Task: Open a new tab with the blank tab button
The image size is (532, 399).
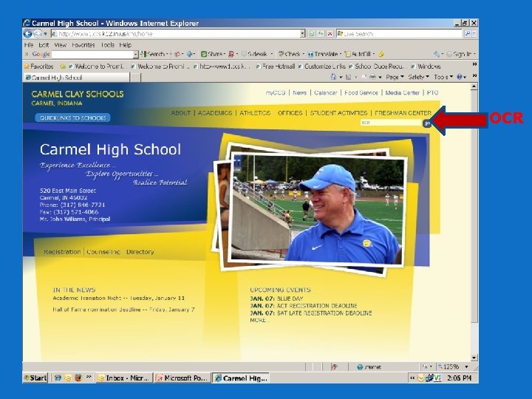Action: coord(136,78)
